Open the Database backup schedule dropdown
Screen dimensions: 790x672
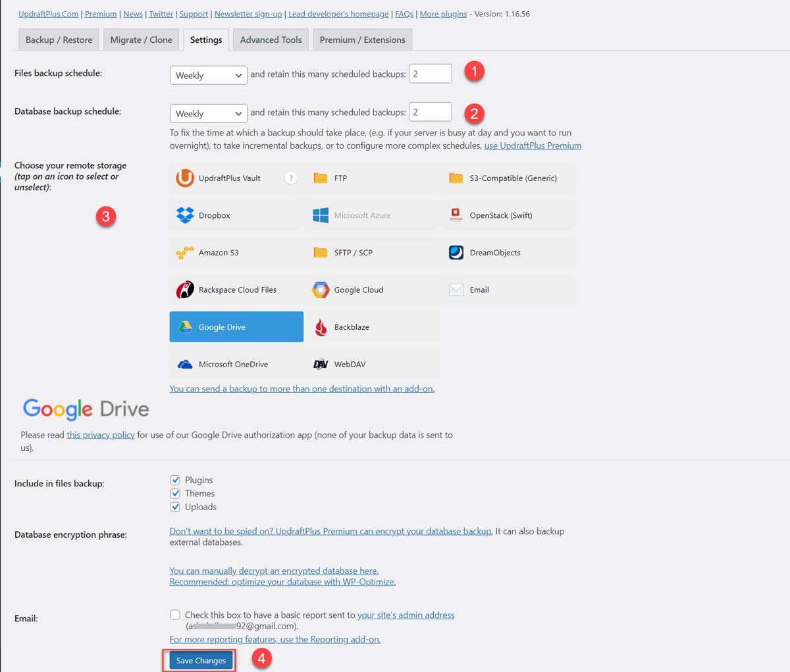[x=209, y=113]
